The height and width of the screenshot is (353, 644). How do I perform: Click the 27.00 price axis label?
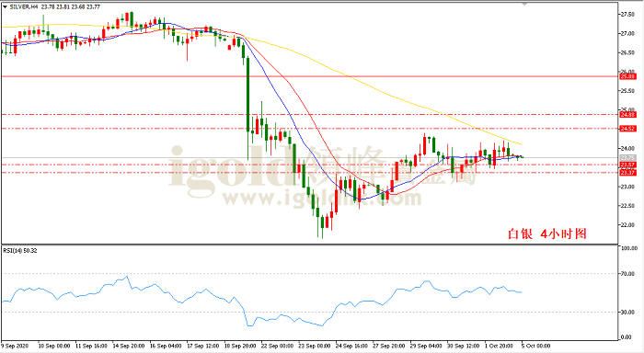(x=627, y=33)
